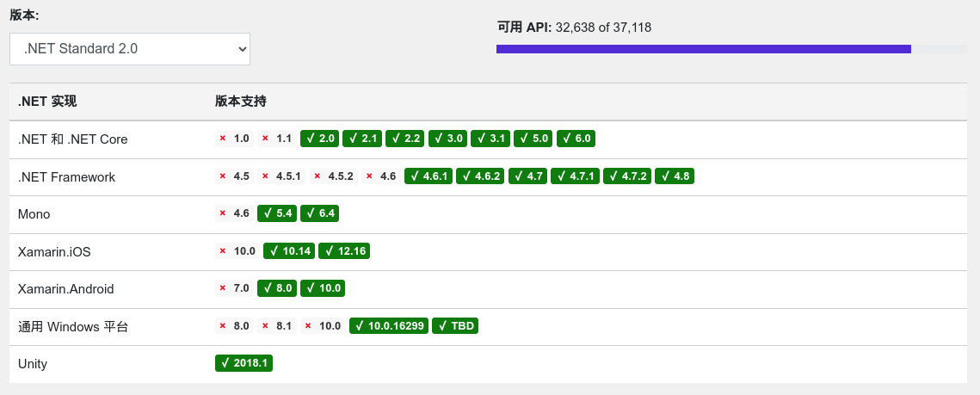The height and width of the screenshot is (395, 980).
Task: Click the 通用 Windows 平台 row label
Action: point(73,326)
